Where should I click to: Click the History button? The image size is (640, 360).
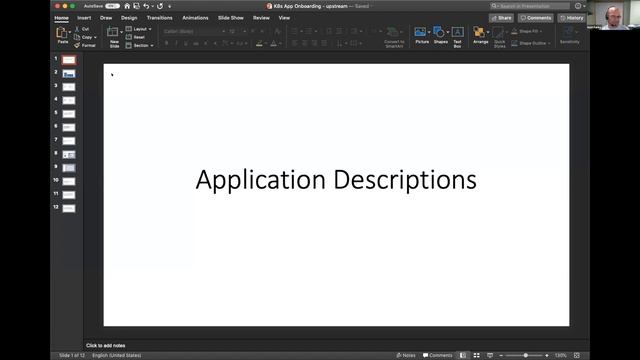[572, 18]
